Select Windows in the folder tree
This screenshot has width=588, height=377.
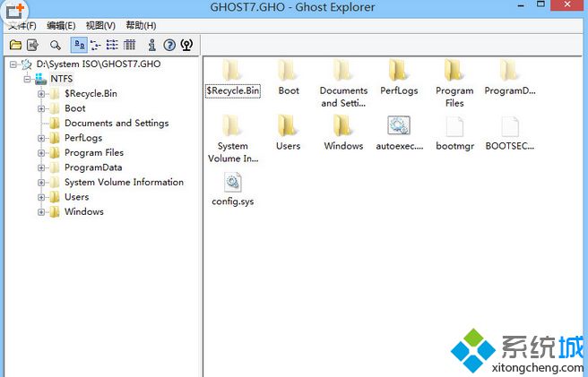pos(84,211)
